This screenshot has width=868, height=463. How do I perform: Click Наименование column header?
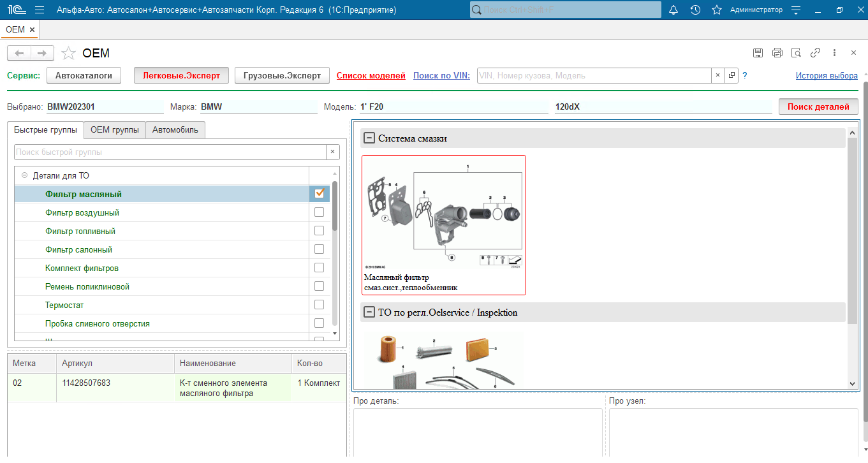click(233, 364)
